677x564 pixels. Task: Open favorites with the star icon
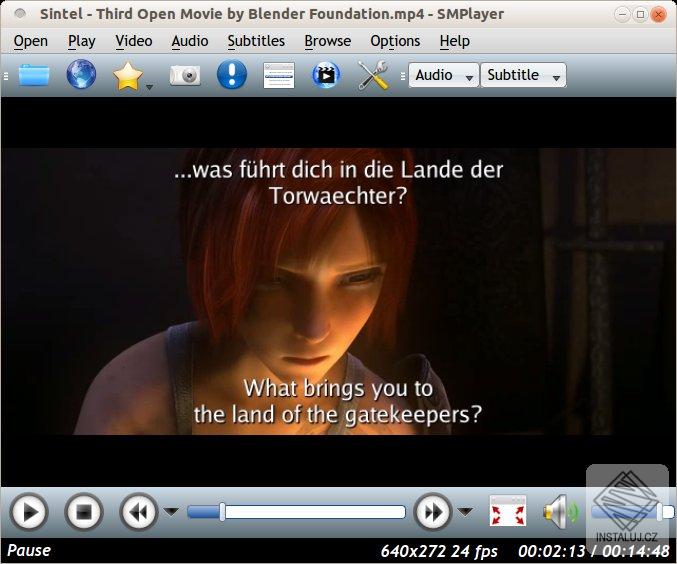128,76
